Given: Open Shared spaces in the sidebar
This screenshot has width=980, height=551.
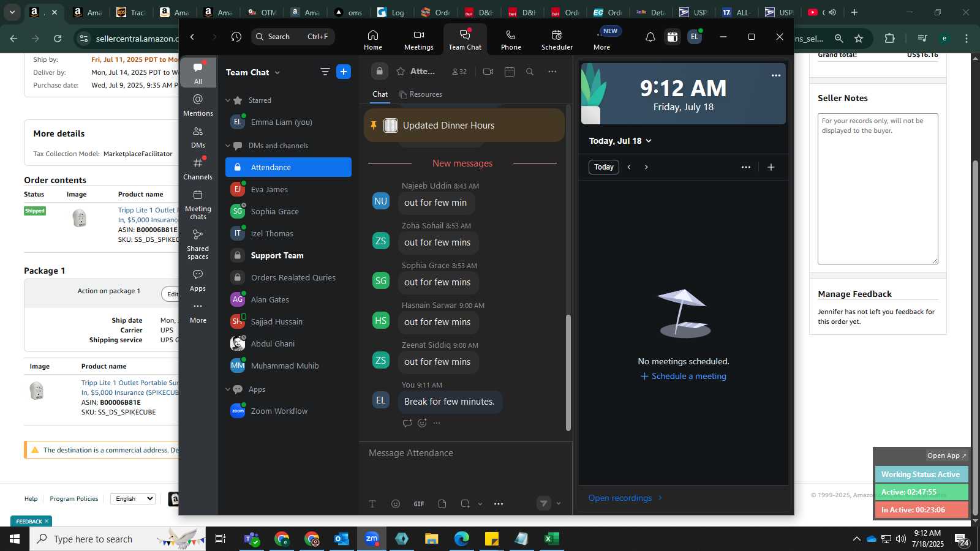Looking at the screenshot, I should tap(198, 244).
